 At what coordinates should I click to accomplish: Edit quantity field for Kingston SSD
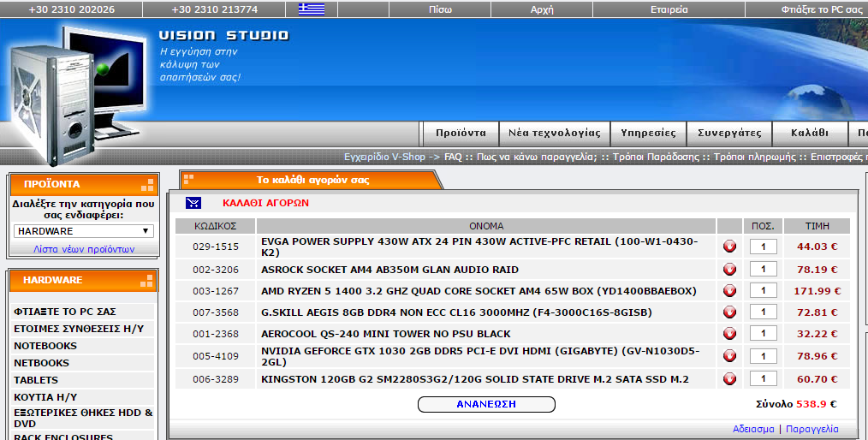click(x=763, y=379)
